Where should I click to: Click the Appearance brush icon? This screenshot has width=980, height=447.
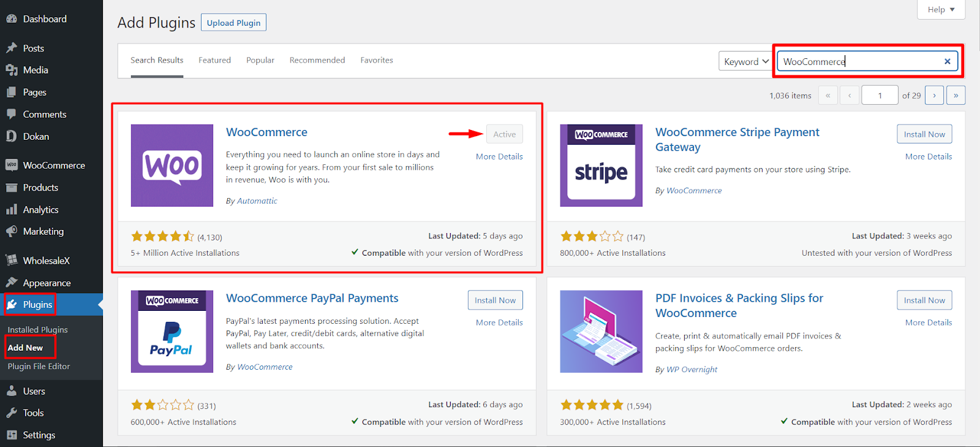(x=12, y=283)
